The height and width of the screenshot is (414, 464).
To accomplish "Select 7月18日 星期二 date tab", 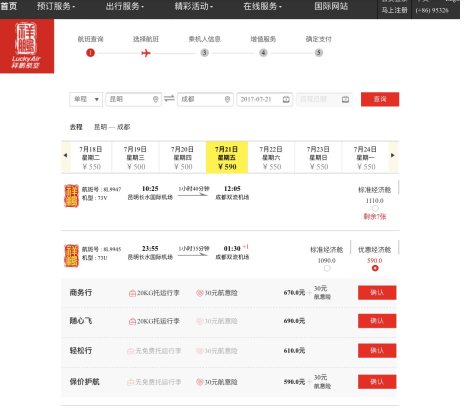I will 91,158.
